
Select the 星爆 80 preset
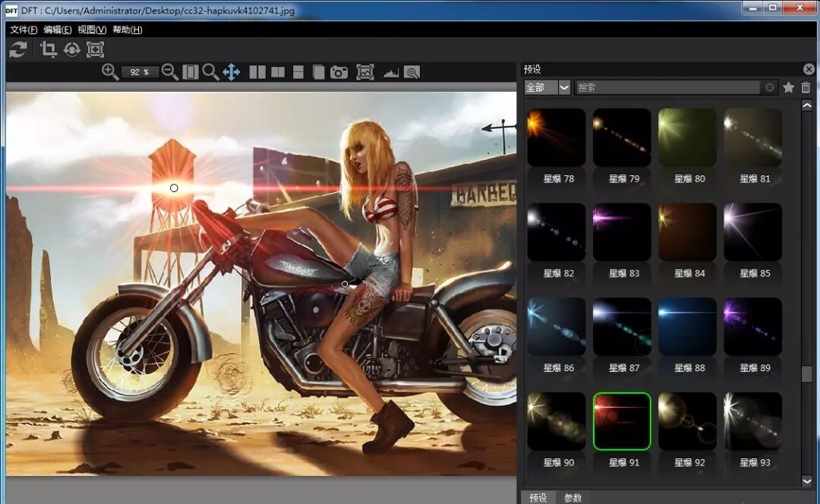click(x=687, y=137)
